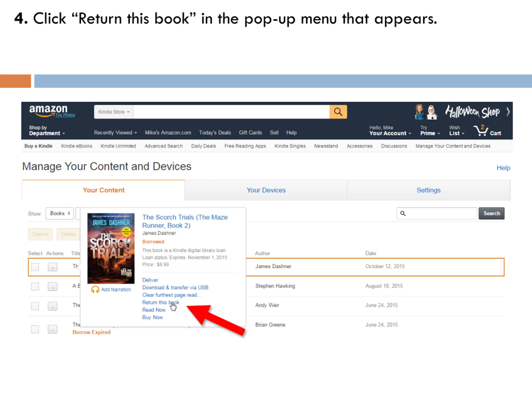The image size is (532, 399).
Task: Open actions button for James Dashner row
Action: pyautogui.click(x=52, y=267)
